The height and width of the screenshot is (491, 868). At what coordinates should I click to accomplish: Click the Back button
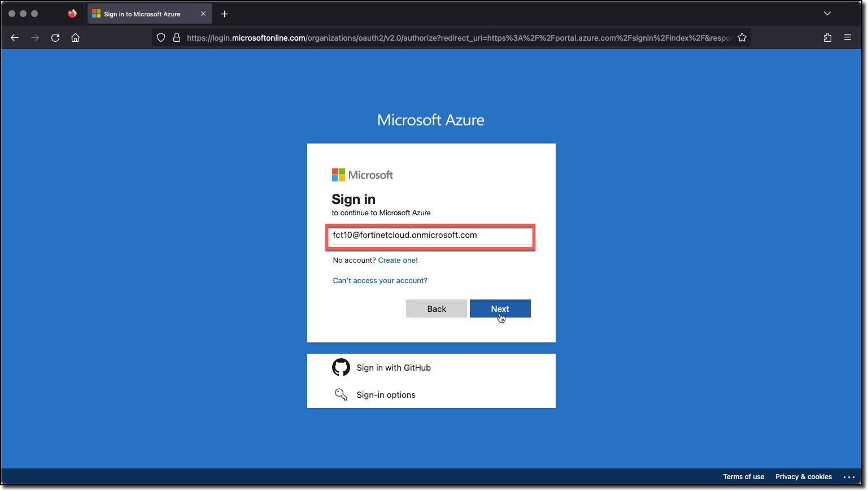coord(437,308)
